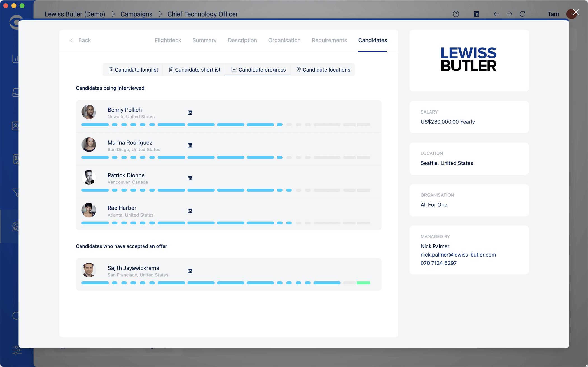588x367 pixels.
Task: Click the green segment on Sajith's progress bar
Action: pyautogui.click(x=363, y=283)
